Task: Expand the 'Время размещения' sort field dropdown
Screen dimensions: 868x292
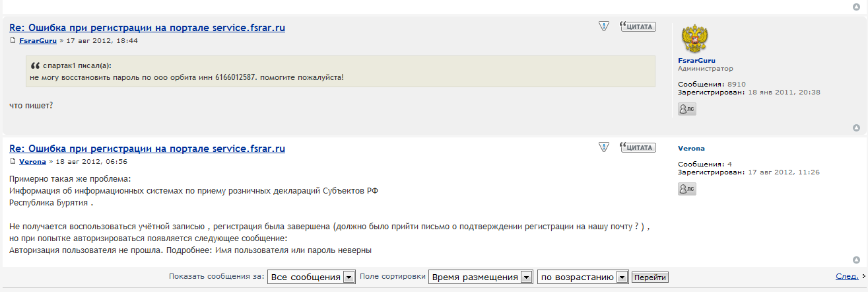Action: pyautogui.click(x=481, y=277)
